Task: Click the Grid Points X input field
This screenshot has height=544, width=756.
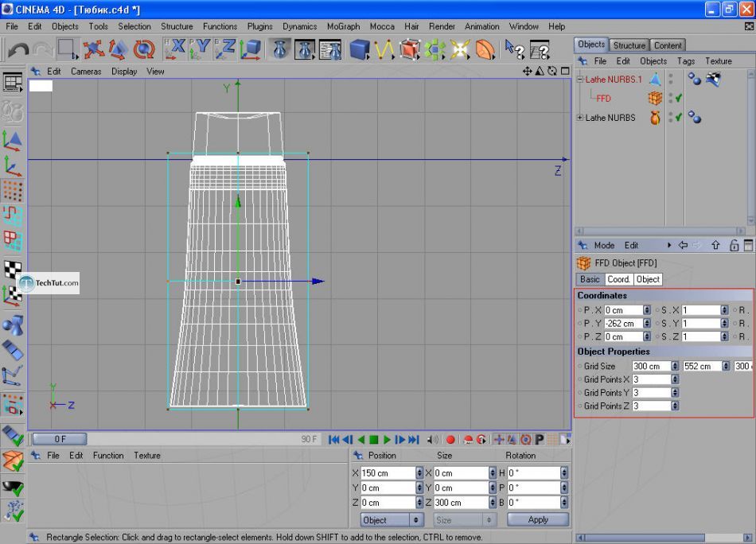Action: point(651,379)
